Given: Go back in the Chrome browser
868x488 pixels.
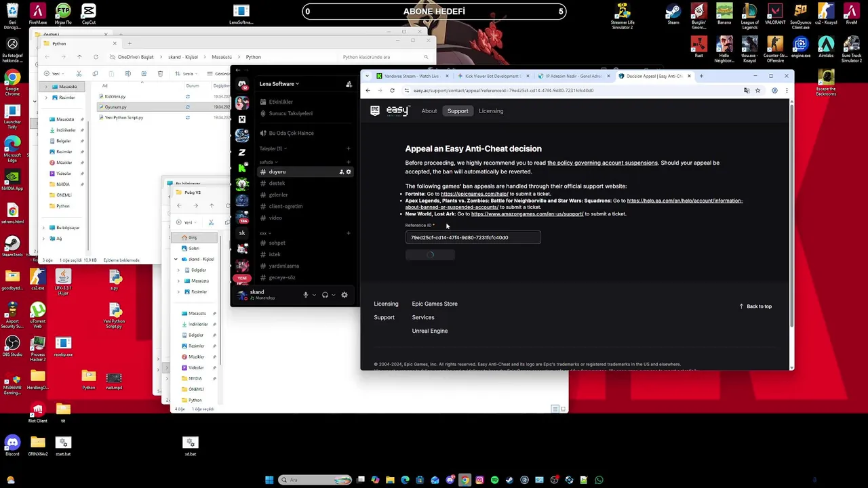Looking at the screenshot, I should click(368, 90).
